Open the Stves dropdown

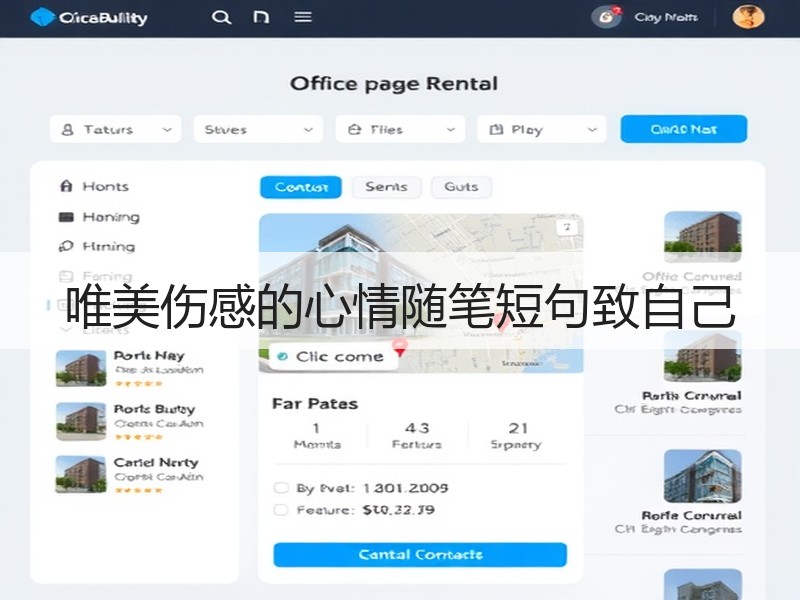258,130
